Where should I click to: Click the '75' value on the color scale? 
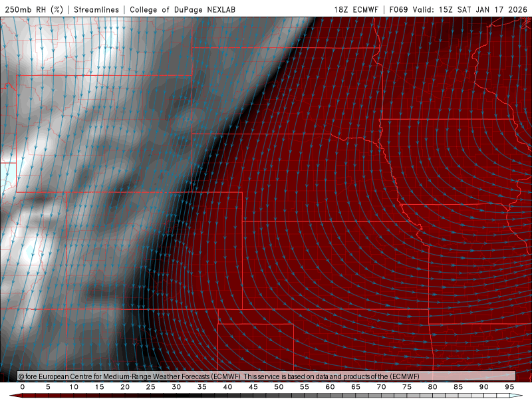click(407, 387)
